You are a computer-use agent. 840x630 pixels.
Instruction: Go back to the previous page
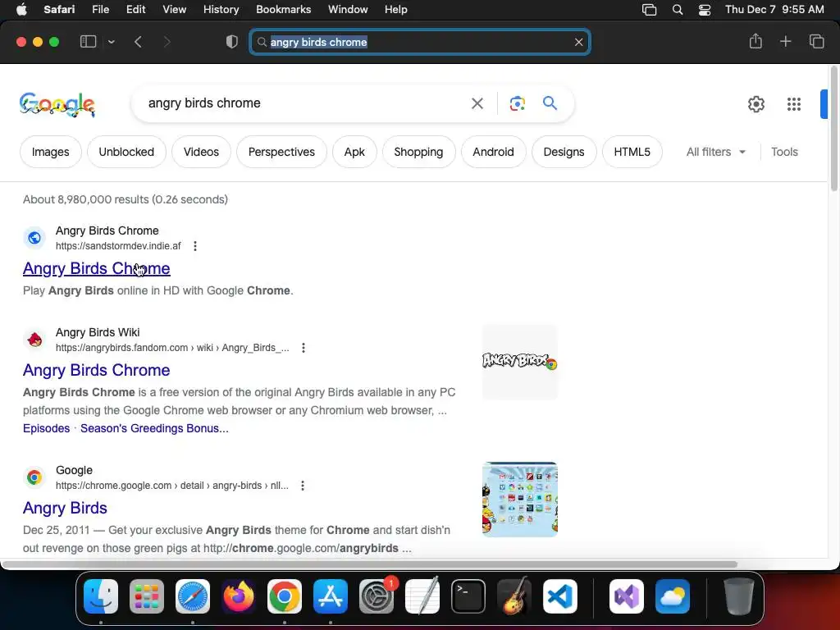click(138, 42)
